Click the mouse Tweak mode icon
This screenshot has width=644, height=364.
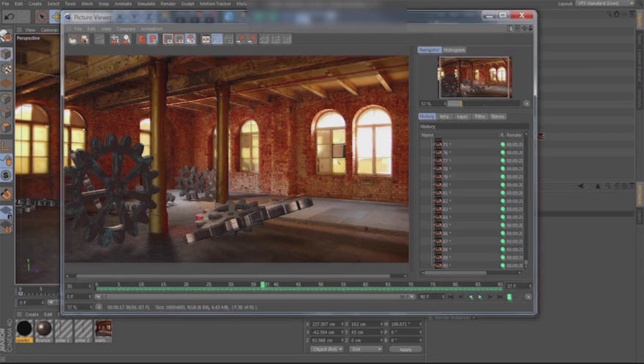[x=6, y=160]
